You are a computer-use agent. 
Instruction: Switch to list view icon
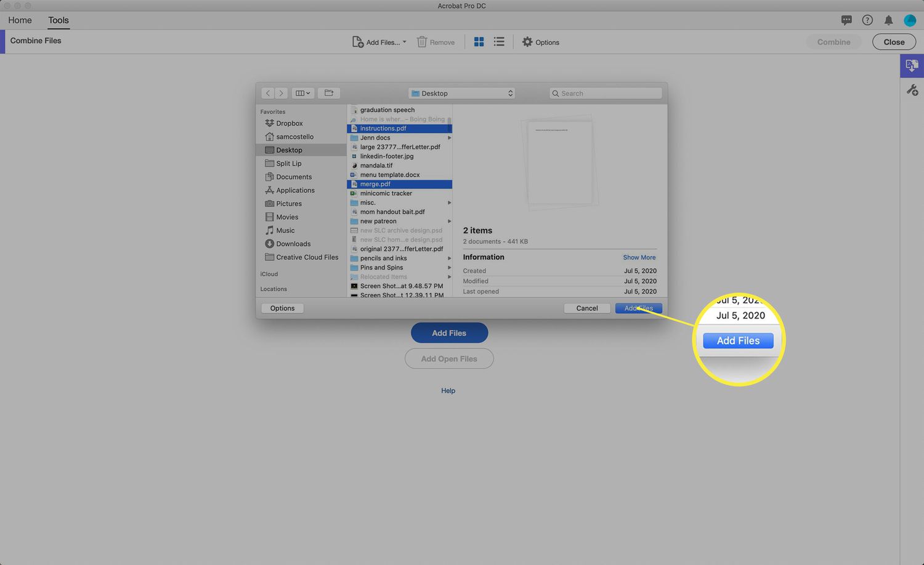[499, 42]
